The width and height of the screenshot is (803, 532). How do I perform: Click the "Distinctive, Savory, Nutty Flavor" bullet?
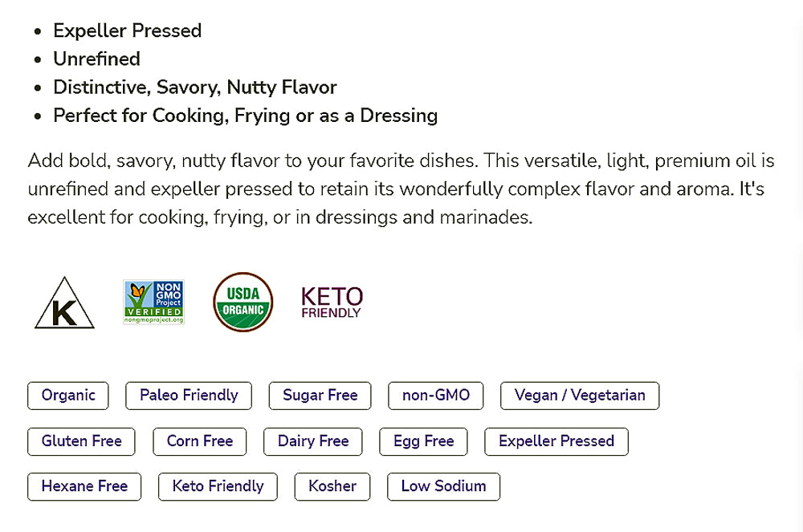(194, 87)
